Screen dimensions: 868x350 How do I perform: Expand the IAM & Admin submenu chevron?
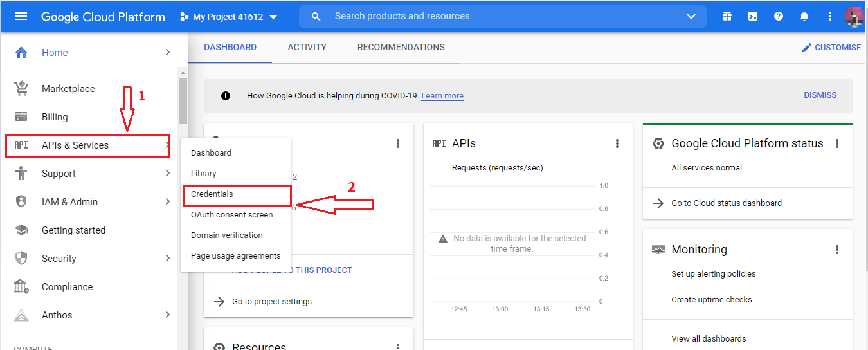click(x=167, y=201)
